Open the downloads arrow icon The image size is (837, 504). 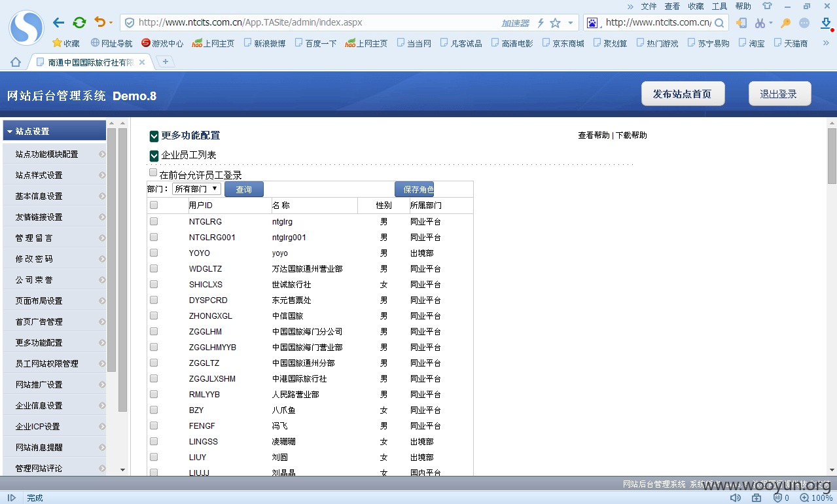coord(825,23)
